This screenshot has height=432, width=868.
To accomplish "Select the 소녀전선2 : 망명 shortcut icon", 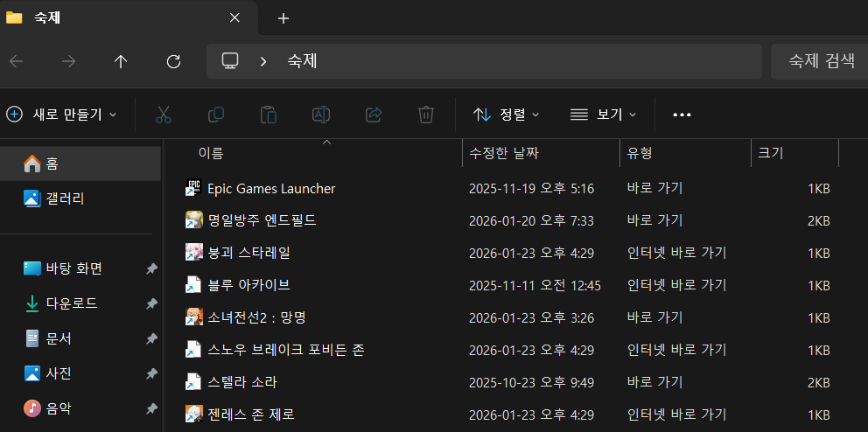I will [192, 317].
